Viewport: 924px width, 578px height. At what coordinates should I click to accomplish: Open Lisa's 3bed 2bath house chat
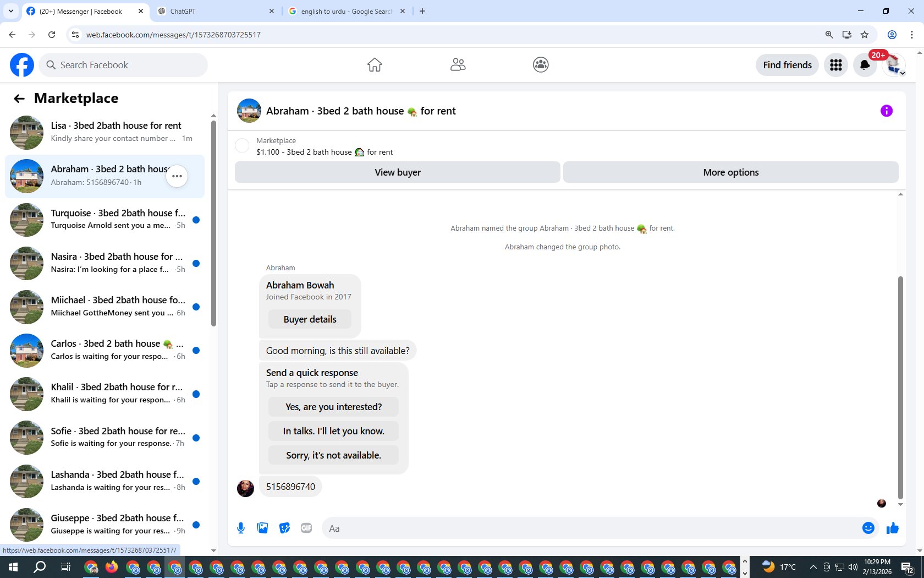105,133
